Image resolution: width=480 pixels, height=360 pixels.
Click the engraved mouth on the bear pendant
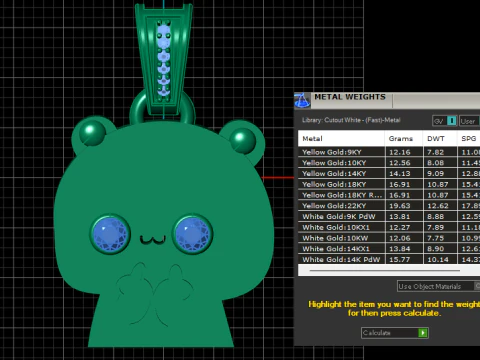(x=153, y=239)
